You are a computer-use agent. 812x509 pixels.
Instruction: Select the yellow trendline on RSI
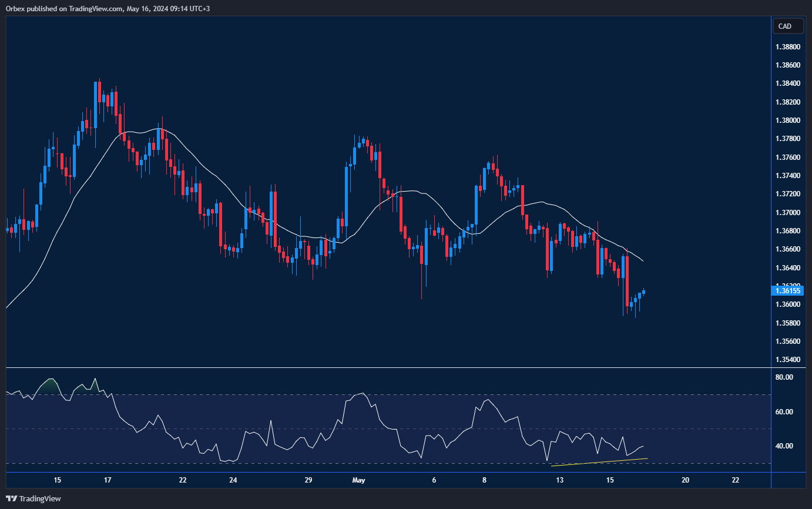click(599, 462)
